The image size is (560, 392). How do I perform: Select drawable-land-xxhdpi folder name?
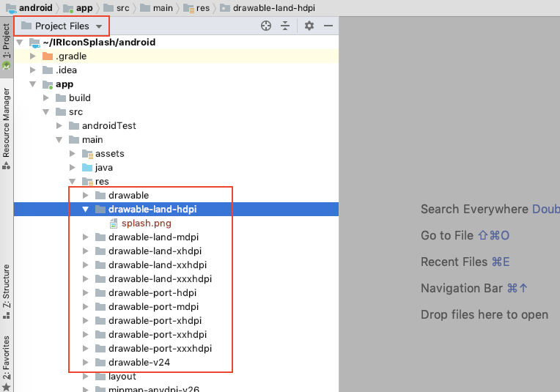(x=158, y=265)
